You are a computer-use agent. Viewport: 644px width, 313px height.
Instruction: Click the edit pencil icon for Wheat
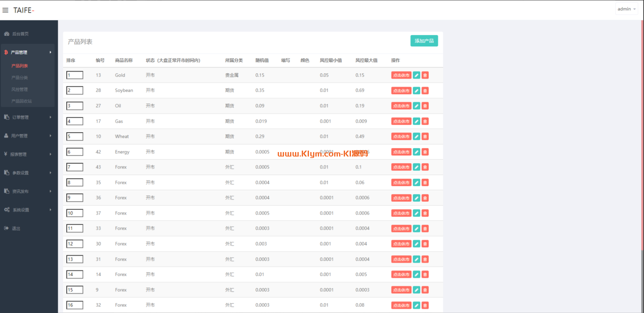tap(416, 137)
